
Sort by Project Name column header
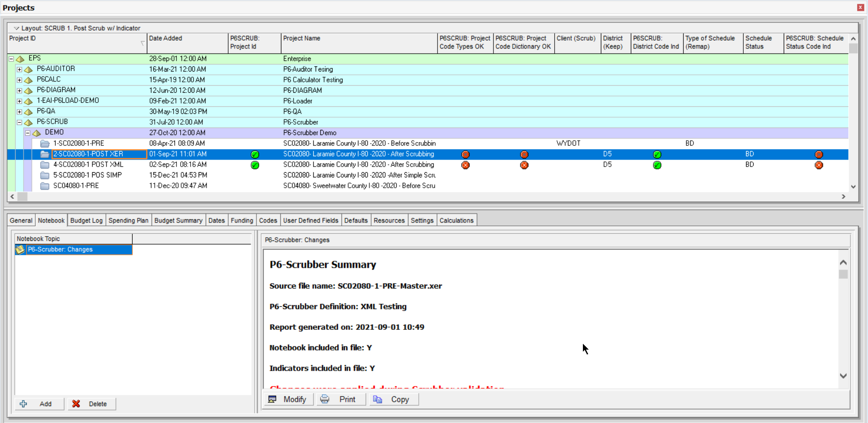(x=358, y=42)
